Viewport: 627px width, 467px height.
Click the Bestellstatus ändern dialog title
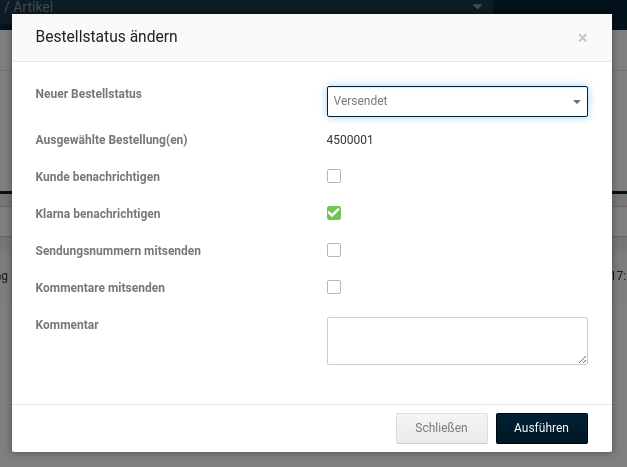pyautogui.click(x=106, y=37)
